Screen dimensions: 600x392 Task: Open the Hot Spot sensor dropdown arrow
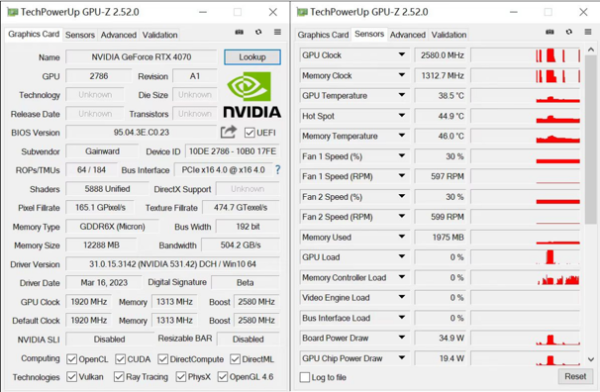(x=402, y=115)
